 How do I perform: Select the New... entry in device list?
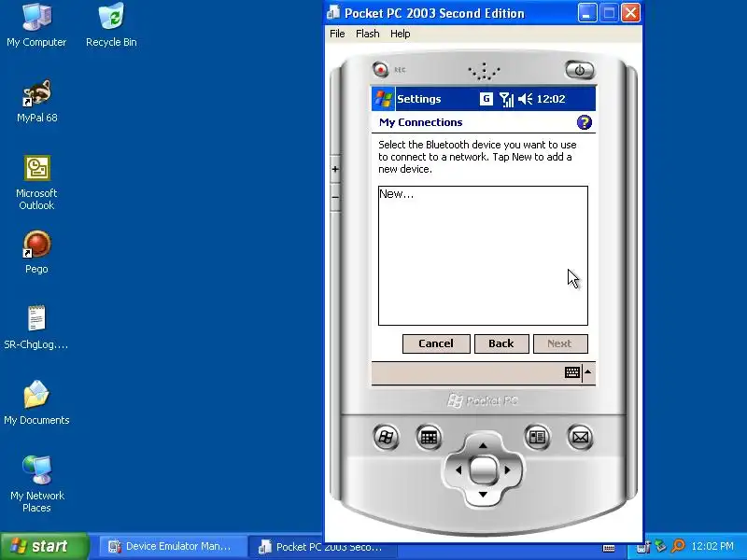coord(396,194)
